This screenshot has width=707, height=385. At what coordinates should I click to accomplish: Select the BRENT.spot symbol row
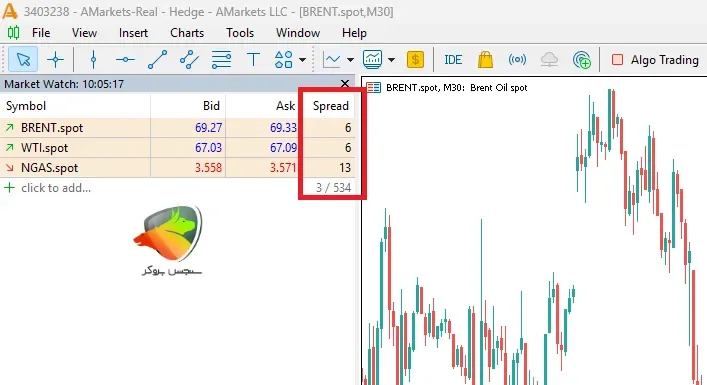[x=178, y=128]
